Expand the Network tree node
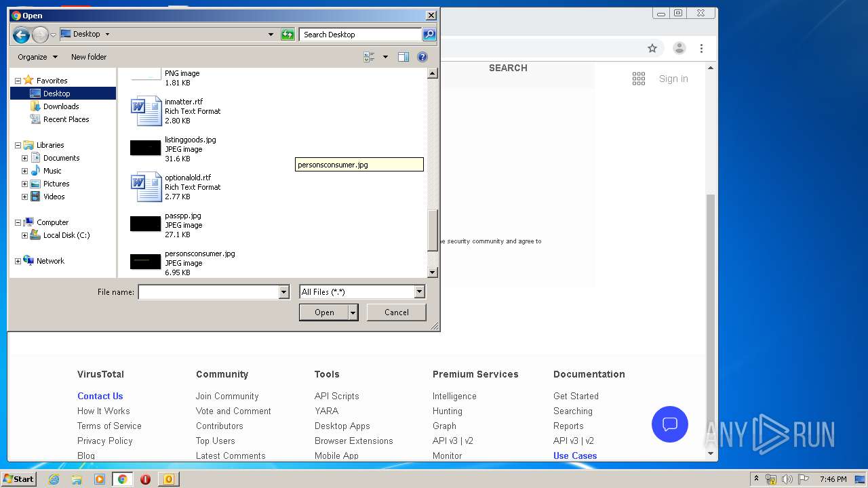 click(18, 261)
